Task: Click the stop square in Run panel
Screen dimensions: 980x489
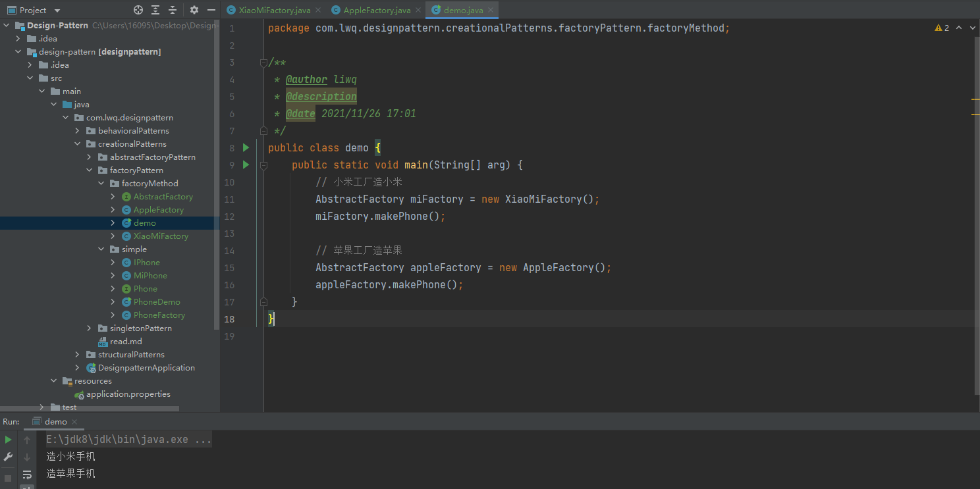Action: [8, 477]
